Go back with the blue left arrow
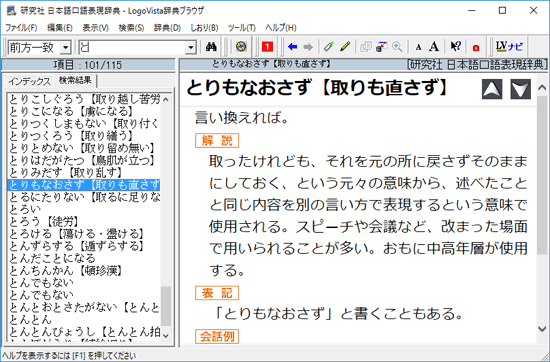550x362 pixels. 292,47
